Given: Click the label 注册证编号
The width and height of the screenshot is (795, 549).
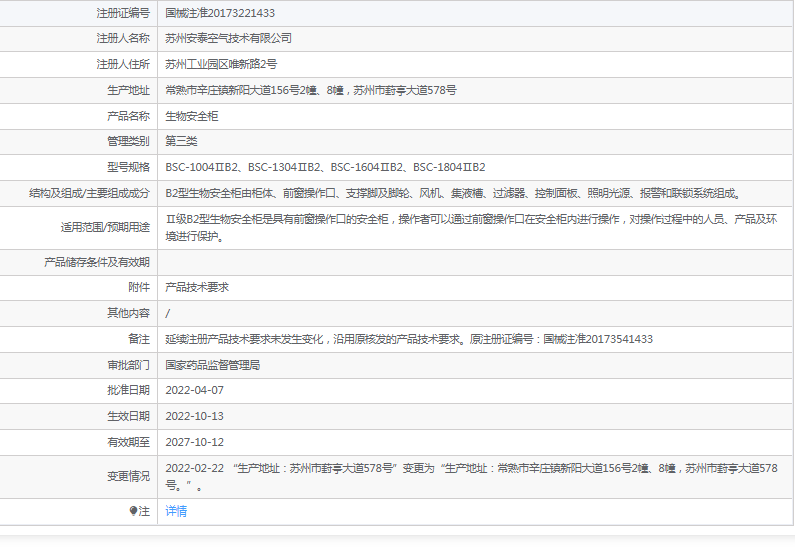Looking at the screenshot, I should pos(123,13).
